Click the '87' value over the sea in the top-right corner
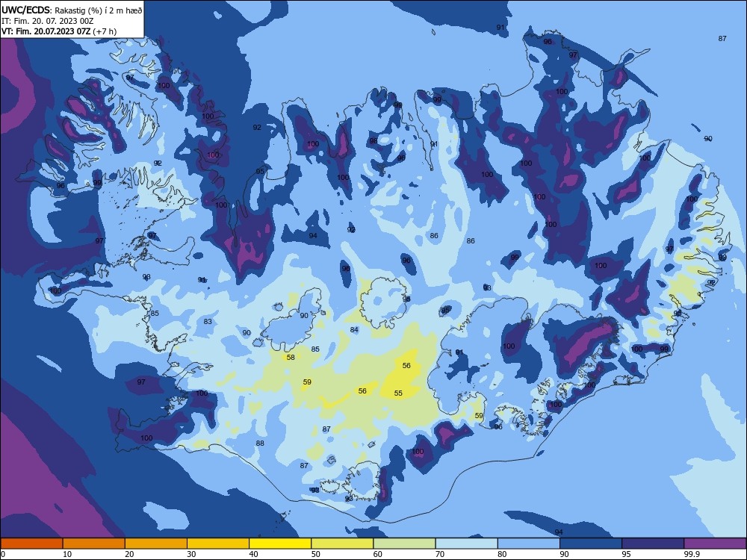Screen dimensions: 747x560 tap(722, 39)
